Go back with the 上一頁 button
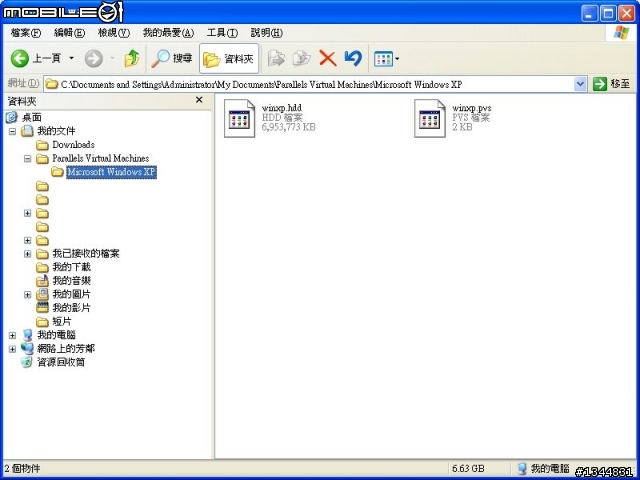This screenshot has height=480, width=640. pyautogui.click(x=36, y=58)
